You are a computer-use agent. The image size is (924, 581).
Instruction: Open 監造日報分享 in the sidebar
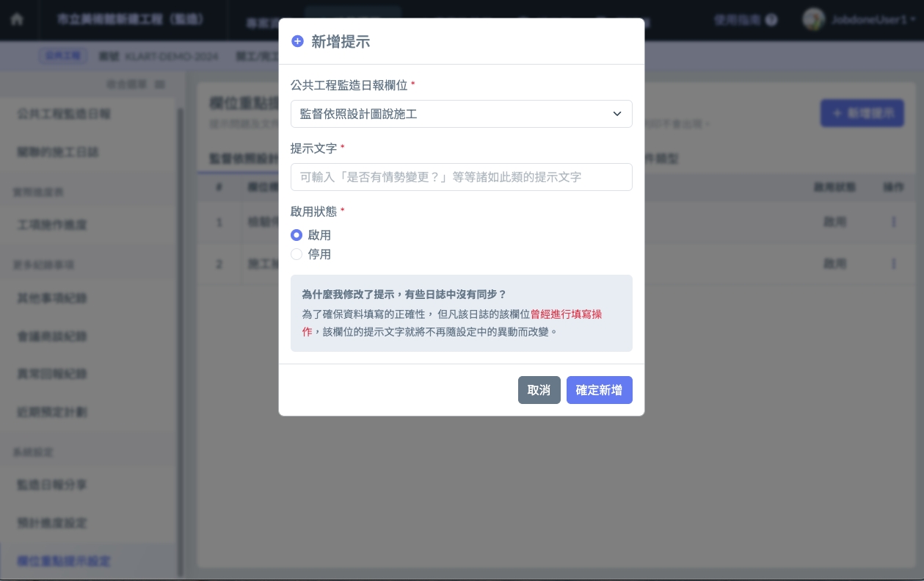tap(52, 485)
